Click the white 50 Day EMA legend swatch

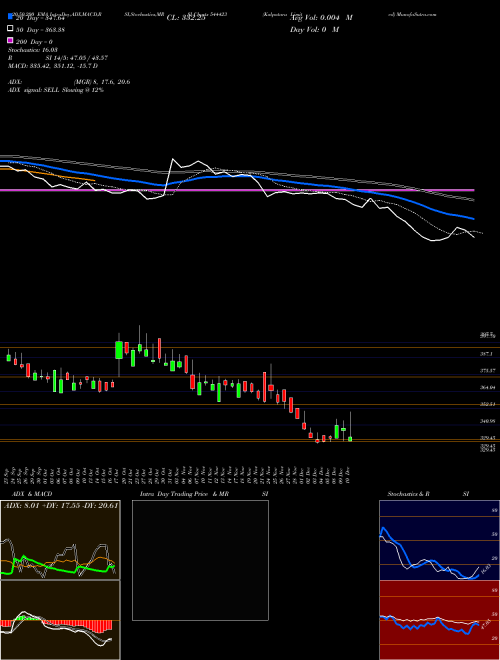coord(10,29)
